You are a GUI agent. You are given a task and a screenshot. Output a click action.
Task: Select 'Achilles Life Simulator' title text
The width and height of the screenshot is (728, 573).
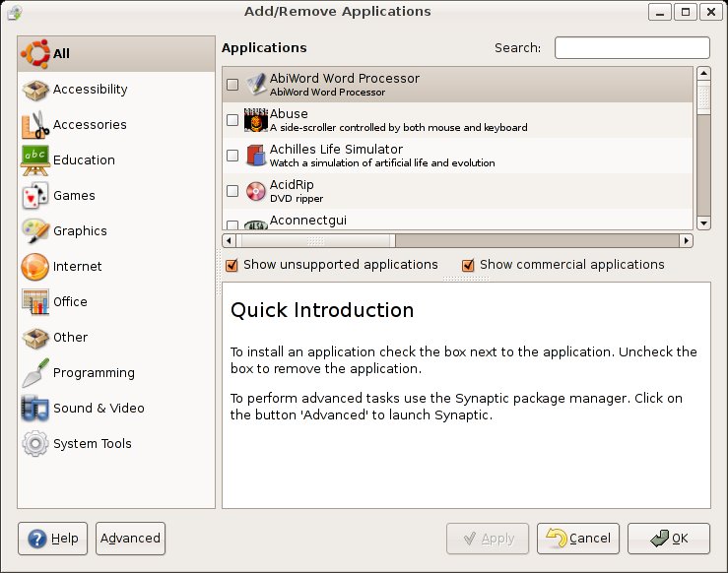pyautogui.click(x=336, y=150)
